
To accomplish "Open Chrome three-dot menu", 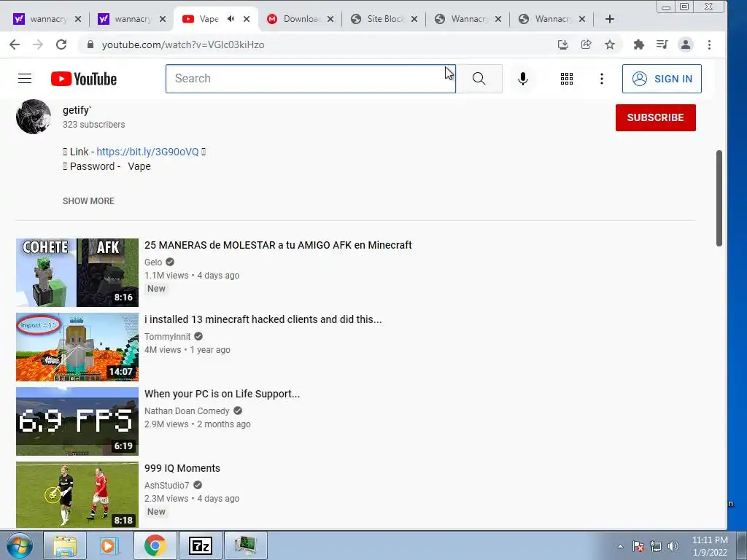I will click(709, 44).
